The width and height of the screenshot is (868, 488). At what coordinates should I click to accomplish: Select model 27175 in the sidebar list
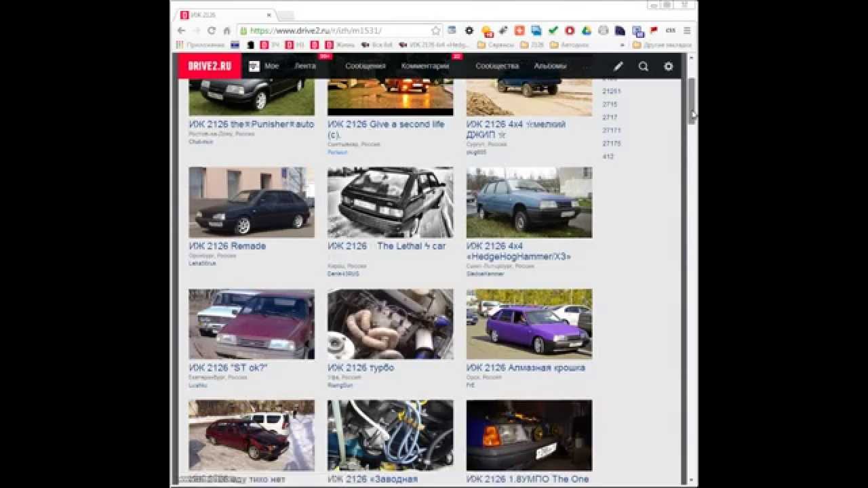click(612, 144)
